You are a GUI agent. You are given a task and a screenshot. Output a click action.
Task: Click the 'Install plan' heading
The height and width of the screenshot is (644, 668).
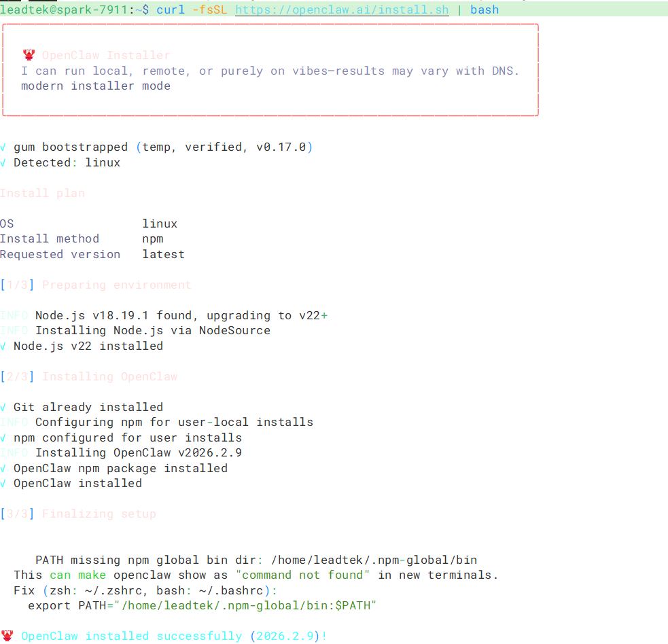coord(43,194)
